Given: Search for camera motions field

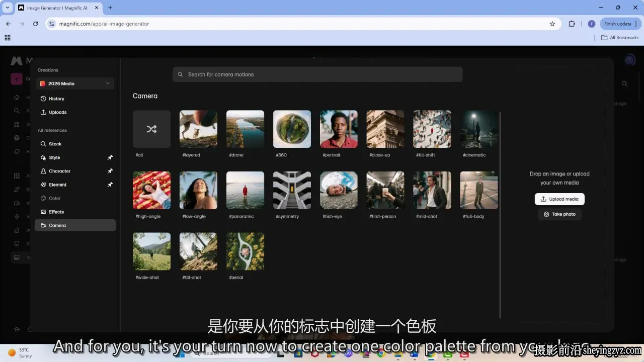Looking at the screenshot, I should coord(317,74).
